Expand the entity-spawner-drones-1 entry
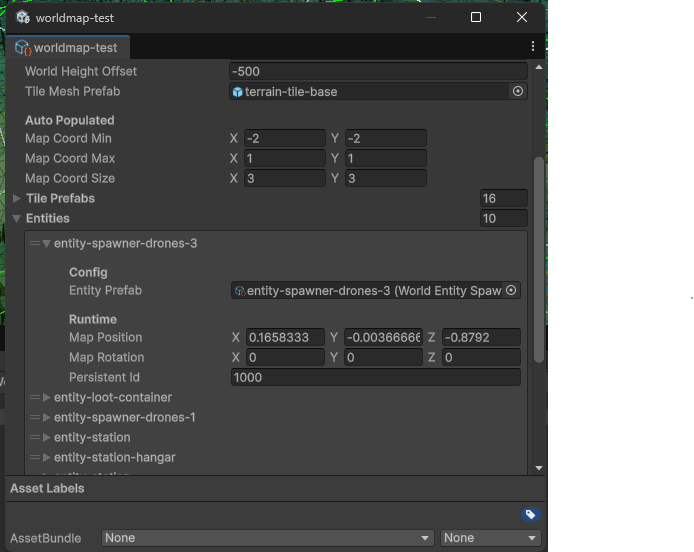 tap(46, 417)
